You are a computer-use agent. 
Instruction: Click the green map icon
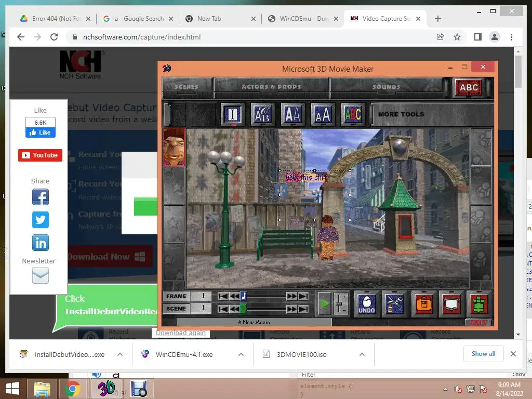478,303
